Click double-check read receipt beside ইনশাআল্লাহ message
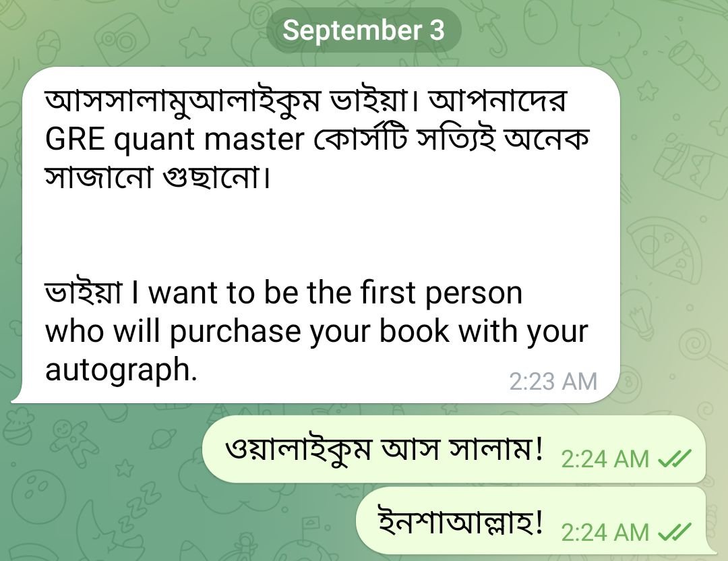Viewport: 728px width, 561px height. 675,532
